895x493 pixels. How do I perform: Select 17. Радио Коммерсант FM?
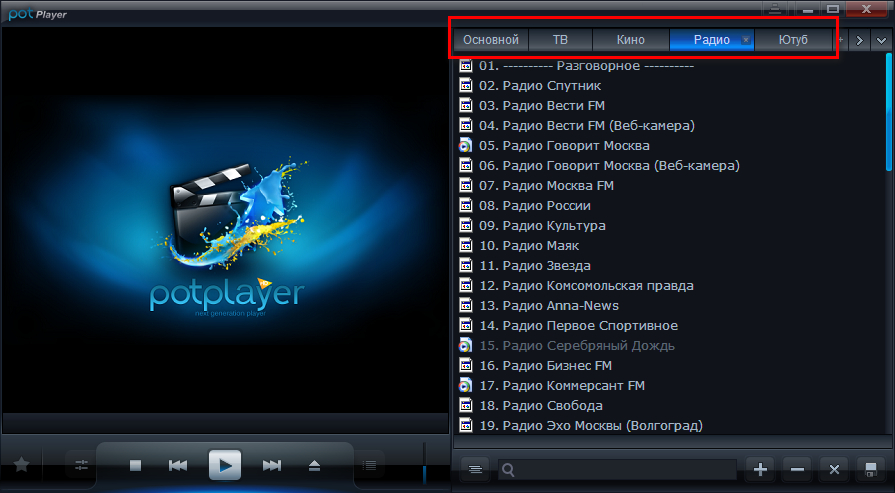(x=562, y=386)
